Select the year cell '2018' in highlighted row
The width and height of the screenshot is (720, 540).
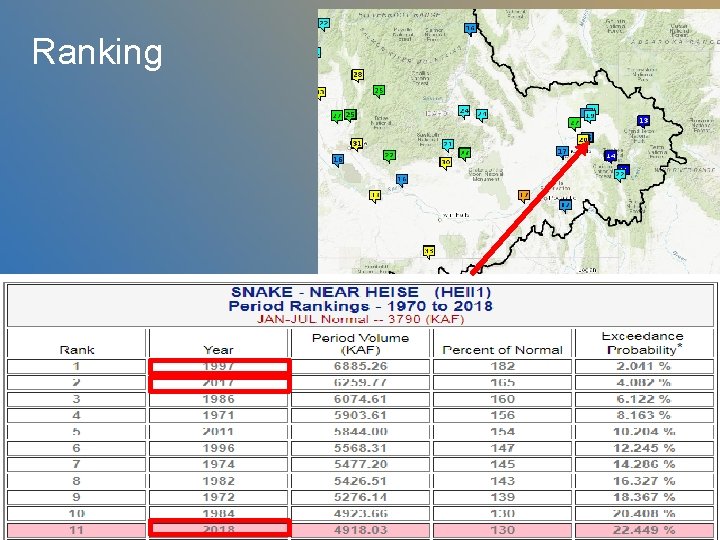click(x=219, y=529)
